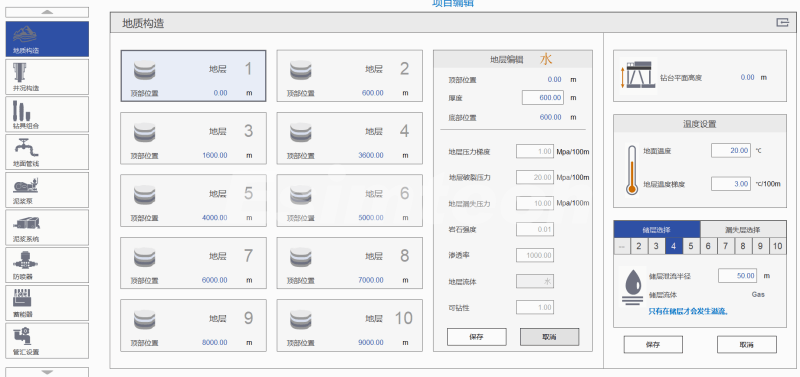800x377 pixels.
Task: Click 取消 button below the reservoir panel
Action: pos(747,344)
